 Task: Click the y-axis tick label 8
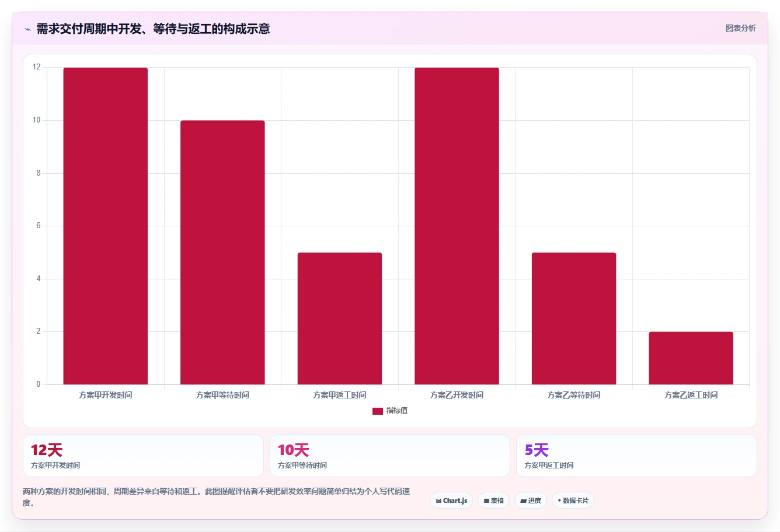click(x=39, y=173)
